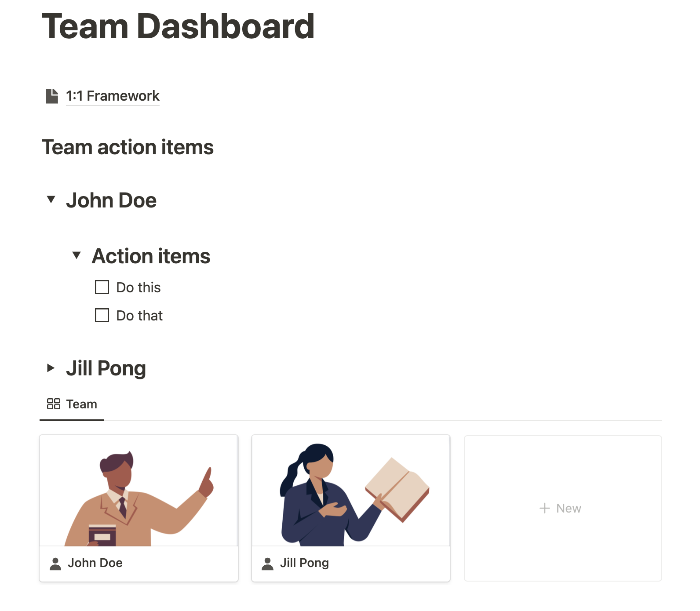Click the person icon on John Doe card

(55, 564)
